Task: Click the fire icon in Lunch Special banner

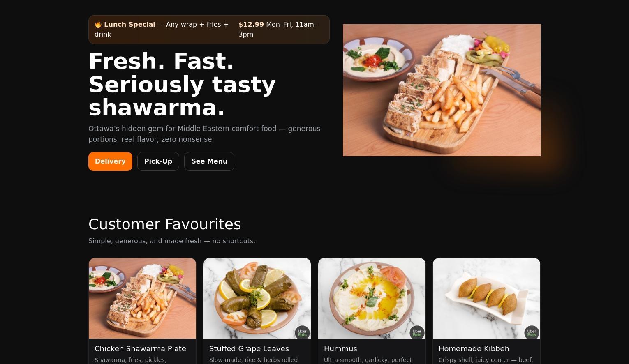Action: coord(98,24)
